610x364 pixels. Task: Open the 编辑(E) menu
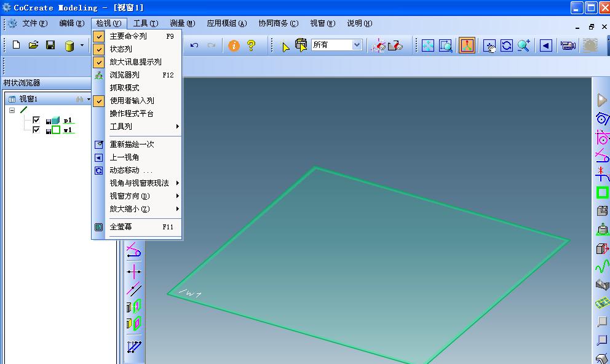tap(71, 23)
